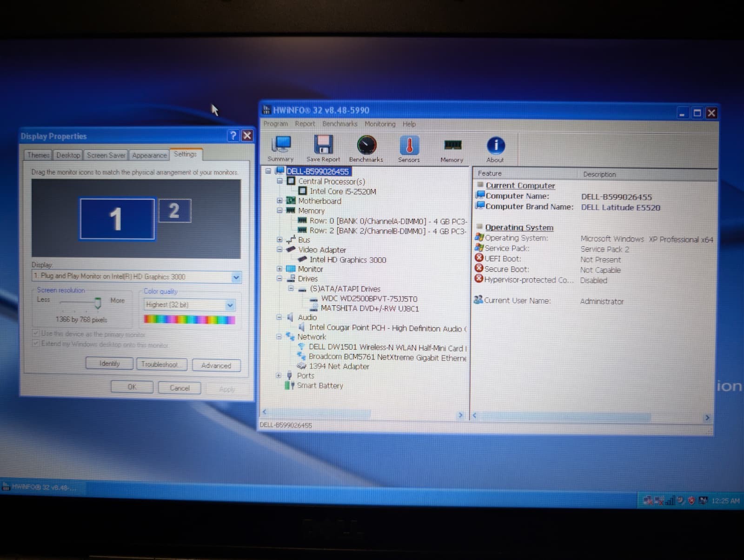
Task: Select monitor 2 icon in preview
Action: coord(174,211)
